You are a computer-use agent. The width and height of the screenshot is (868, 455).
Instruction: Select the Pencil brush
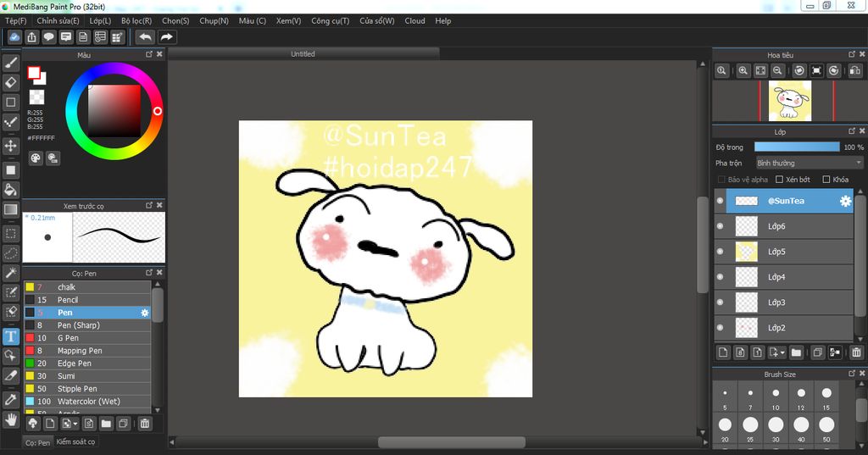(x=87, y=300)
